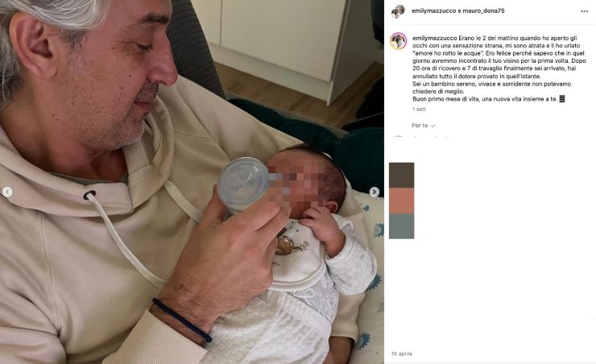Image resolution: width=596 pixels, height=364 pixels.
Task: Open the three-dot more options menu
Action: click(x=584, y=11)
